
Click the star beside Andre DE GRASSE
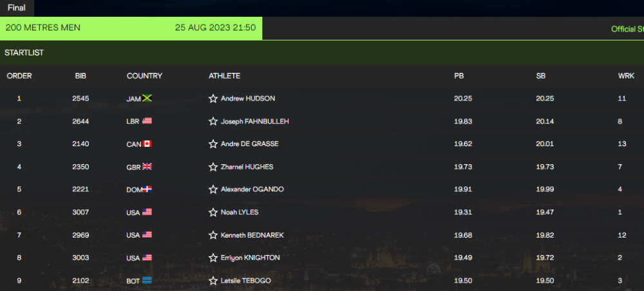213,144
